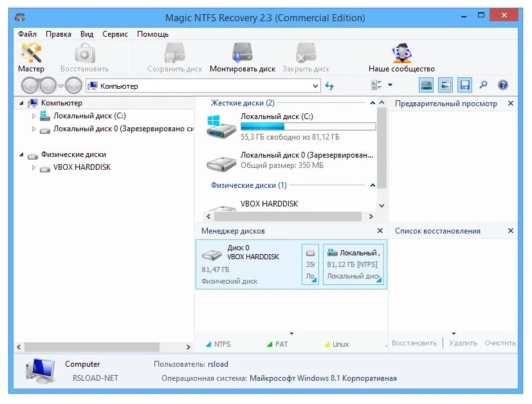Viewport: 532px width, 404px height.
Task: Open the Сервис menu
Action: tap(115, 34)
